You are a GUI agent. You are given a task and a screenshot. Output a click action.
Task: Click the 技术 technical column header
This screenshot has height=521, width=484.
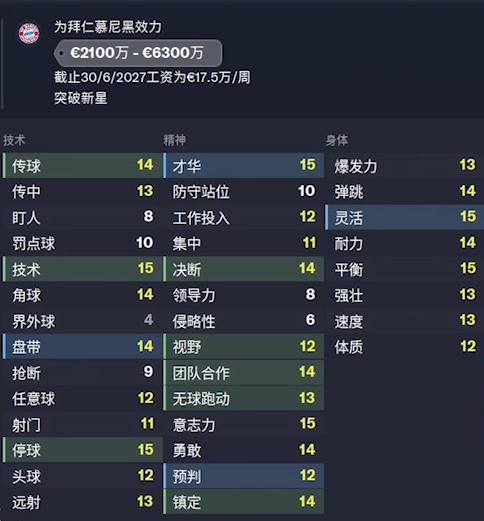pos(14,140)
